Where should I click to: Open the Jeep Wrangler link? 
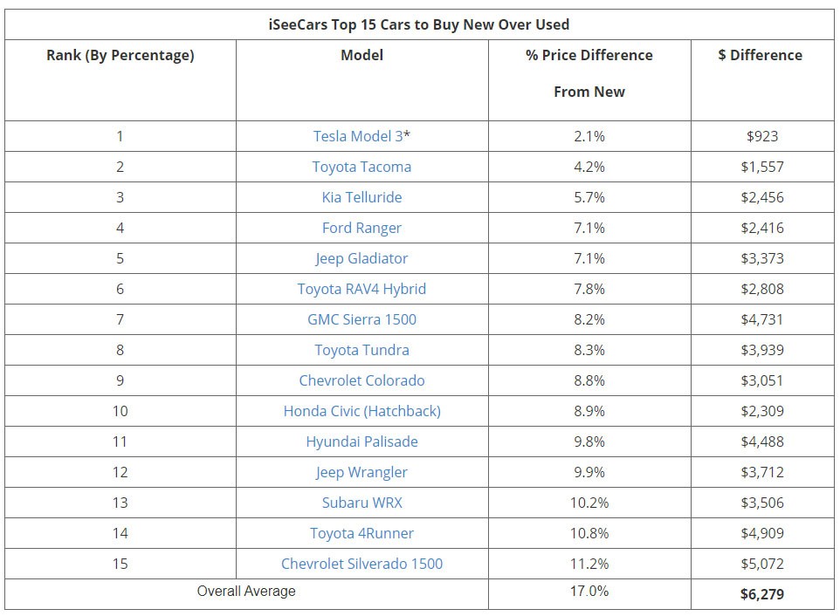point(361,472)
